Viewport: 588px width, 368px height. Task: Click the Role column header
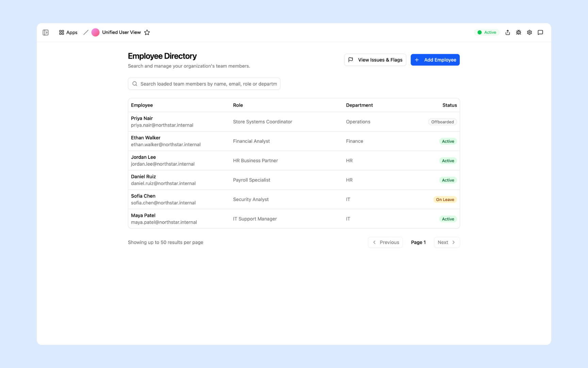[x=238, y=105]
